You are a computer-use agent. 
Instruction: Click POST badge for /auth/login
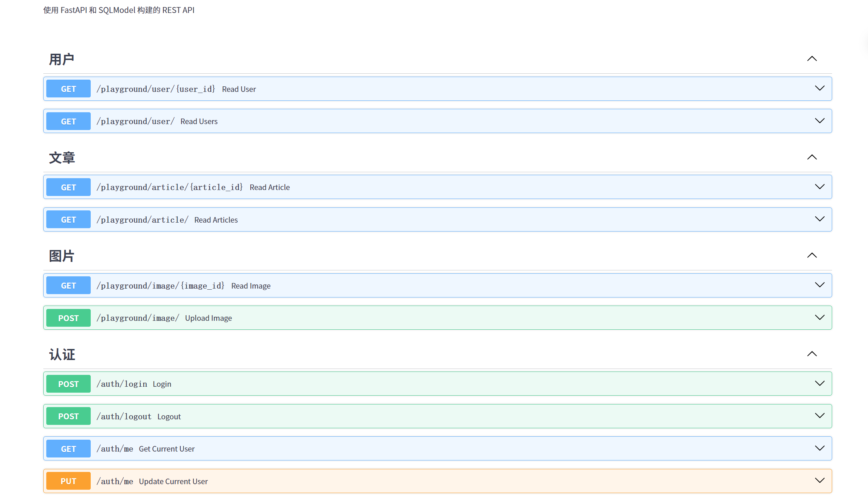[69, 384]
